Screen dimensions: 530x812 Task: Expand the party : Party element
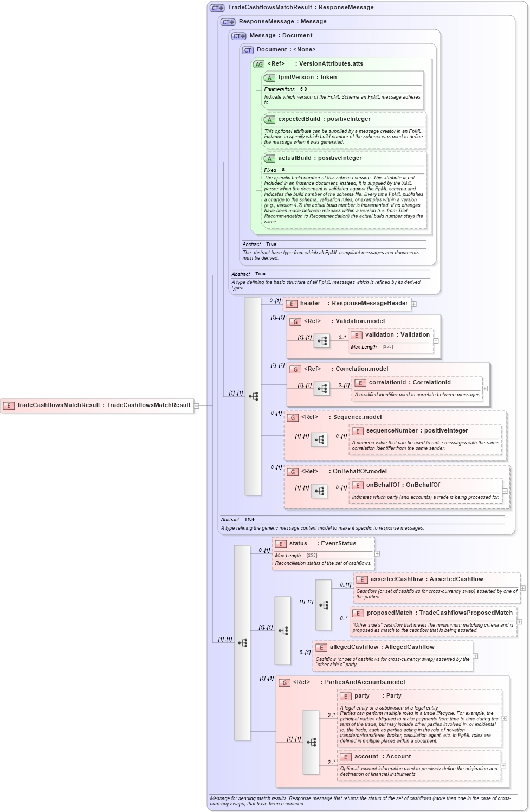(x=505, y=719)
